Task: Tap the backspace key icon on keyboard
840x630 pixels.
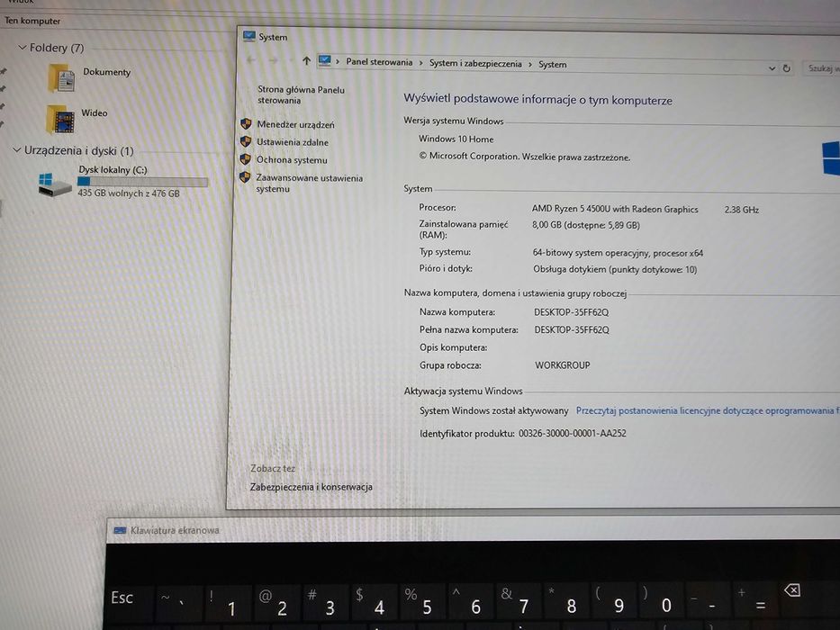Action: (791, 590)
